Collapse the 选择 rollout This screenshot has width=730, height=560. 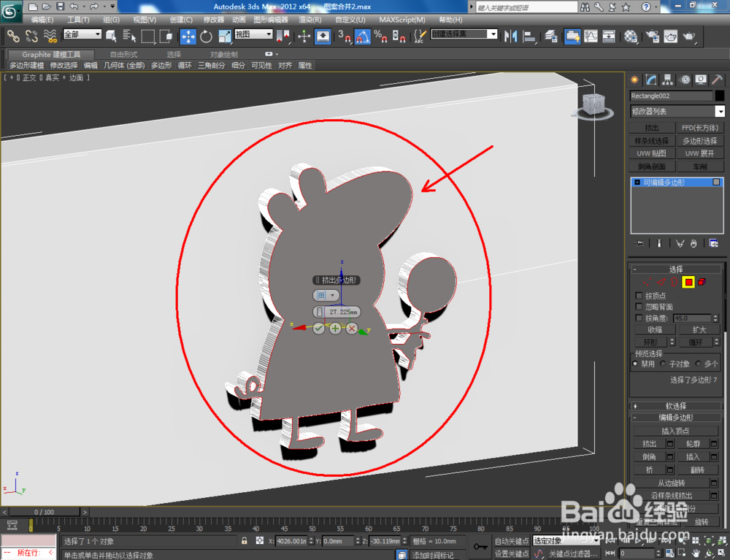point(675,269)
